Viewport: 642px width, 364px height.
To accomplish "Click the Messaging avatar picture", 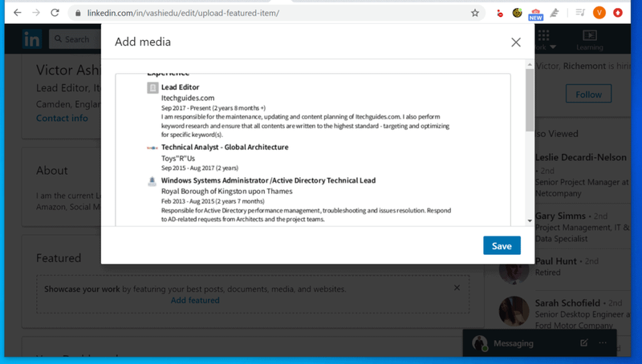I will point(479,343).
